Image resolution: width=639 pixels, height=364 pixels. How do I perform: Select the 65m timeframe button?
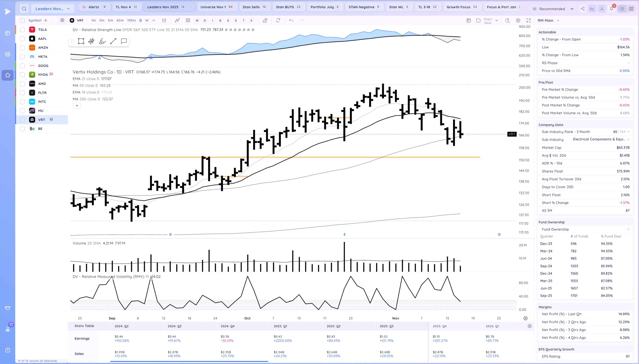(x=120, y=20)
